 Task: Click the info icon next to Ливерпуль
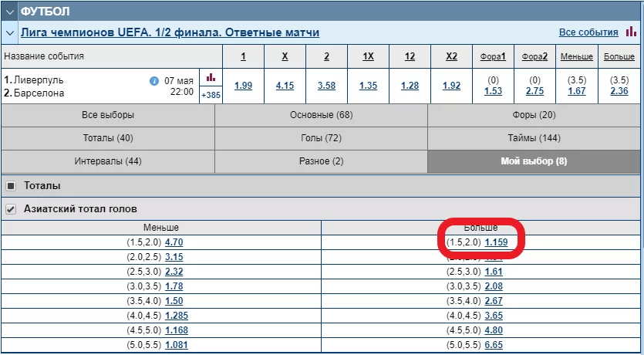154,80
